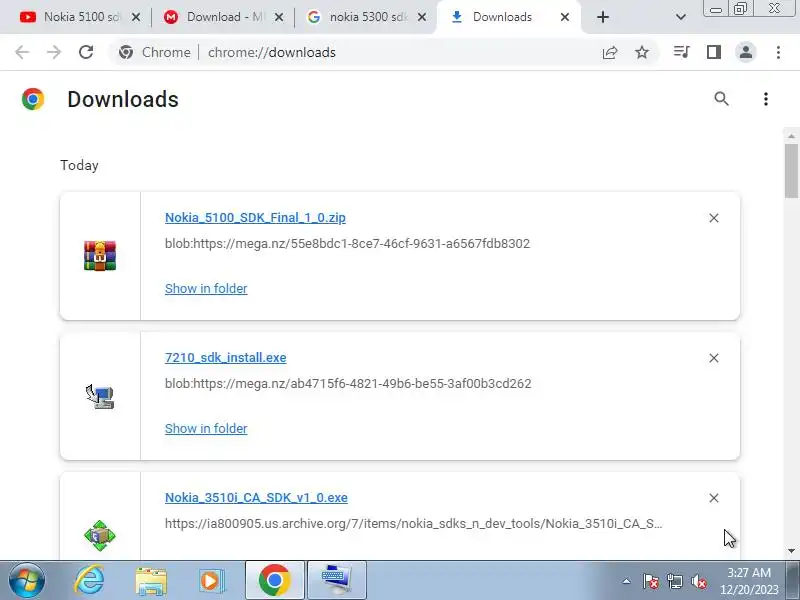The width and height of the screenshot is (800, 600).
Task: Click the mega.nz ab4715f6 blob URL text
Action: [348, 383]
